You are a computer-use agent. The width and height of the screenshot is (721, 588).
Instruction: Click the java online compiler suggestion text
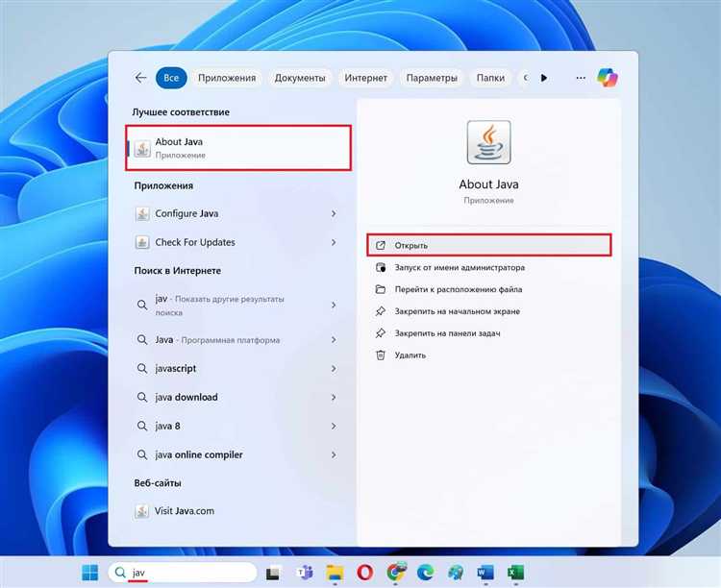(x=199, y=454)
